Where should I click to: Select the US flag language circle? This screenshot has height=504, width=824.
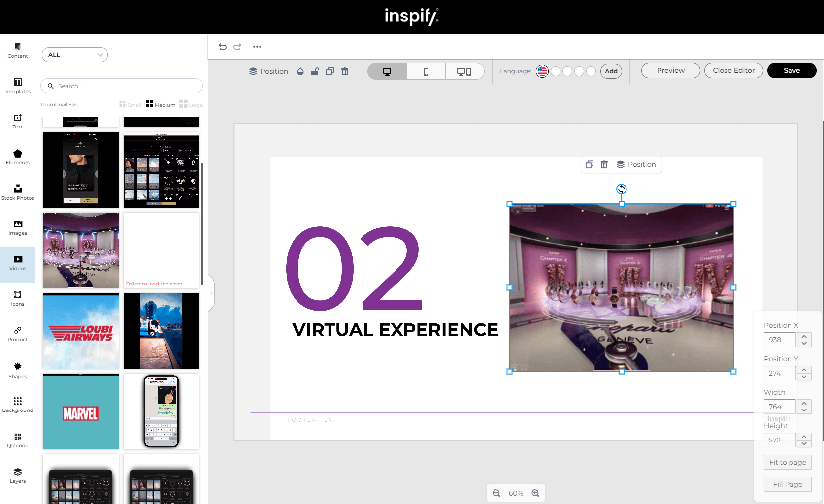coord(542,71)
